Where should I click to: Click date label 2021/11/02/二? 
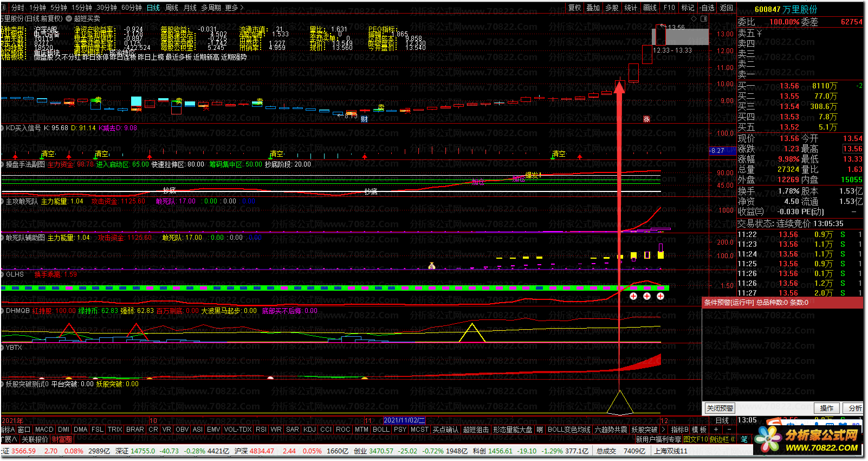(x=404, y=420)
